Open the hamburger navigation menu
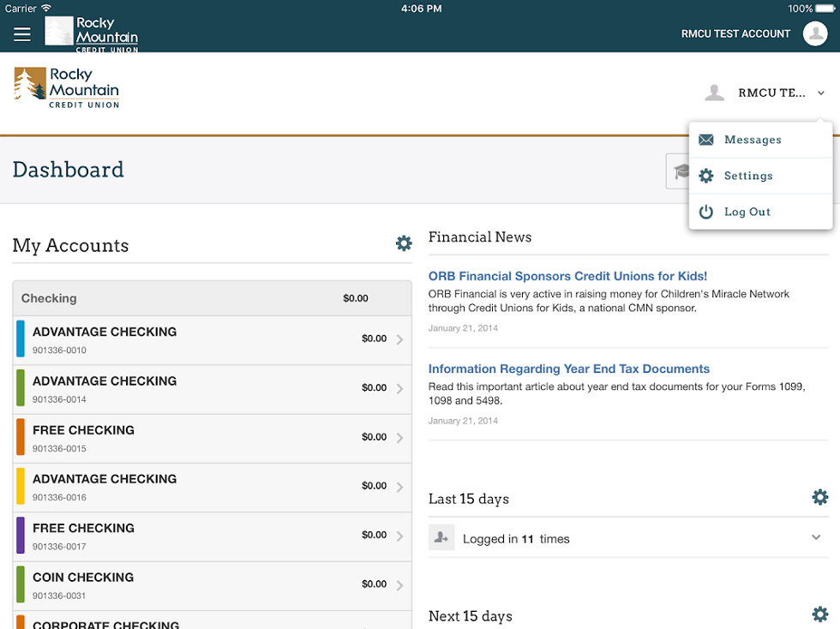The height and width of the screenshot is (629, 840). pyautogui.click(x=22, y=34)
